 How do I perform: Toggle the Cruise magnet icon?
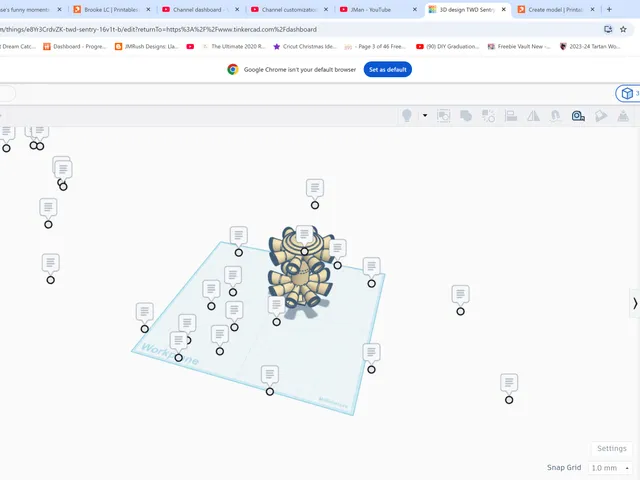[x=556, y=116]
